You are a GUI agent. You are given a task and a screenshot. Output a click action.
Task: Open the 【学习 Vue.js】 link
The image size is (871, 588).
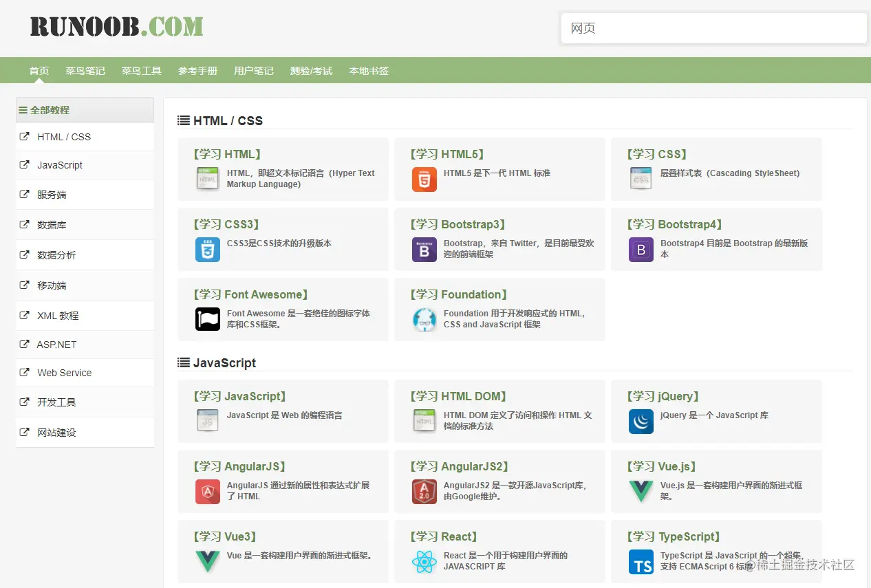[663, 466]
